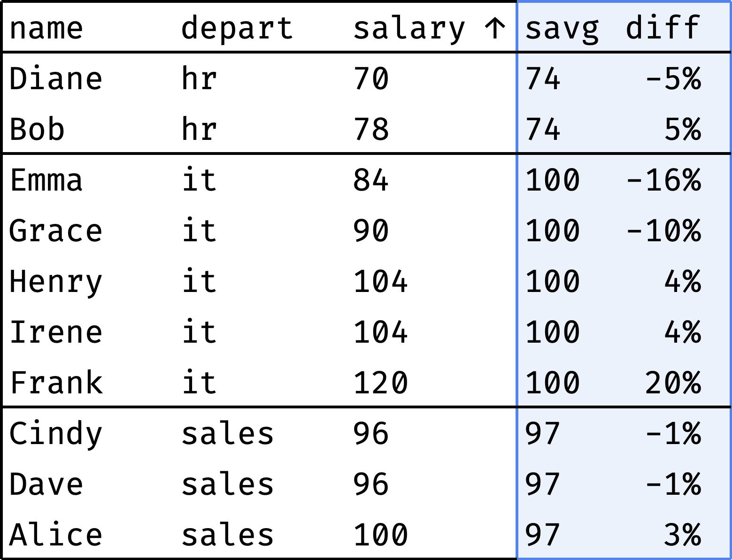The height and width of the screenshot is (560, 732).
Task: Select Alice's salary value 100
Action: click(x=381, y=535)
